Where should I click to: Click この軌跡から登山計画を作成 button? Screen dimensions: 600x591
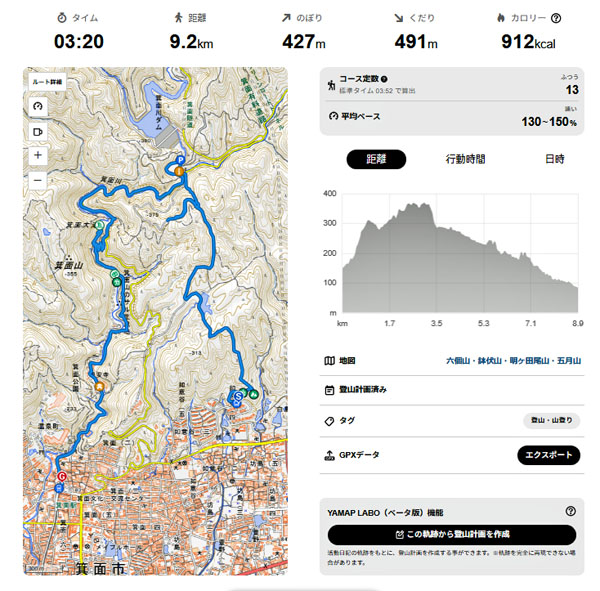[x=452, y=535]
